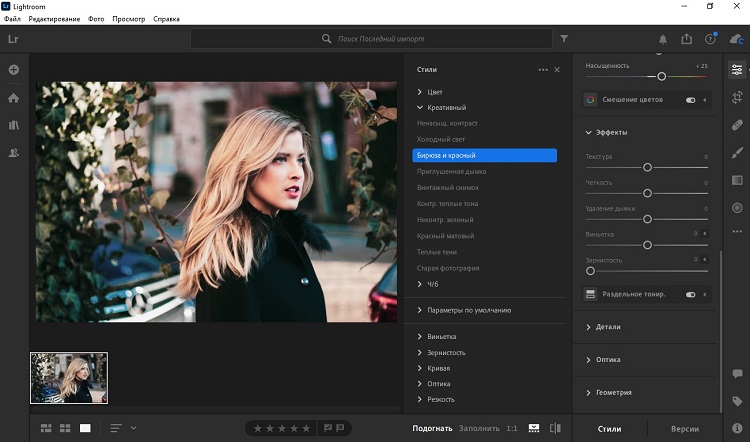Open sort options dropdown arrow
The image size is (750, 442).
point(133,428)
